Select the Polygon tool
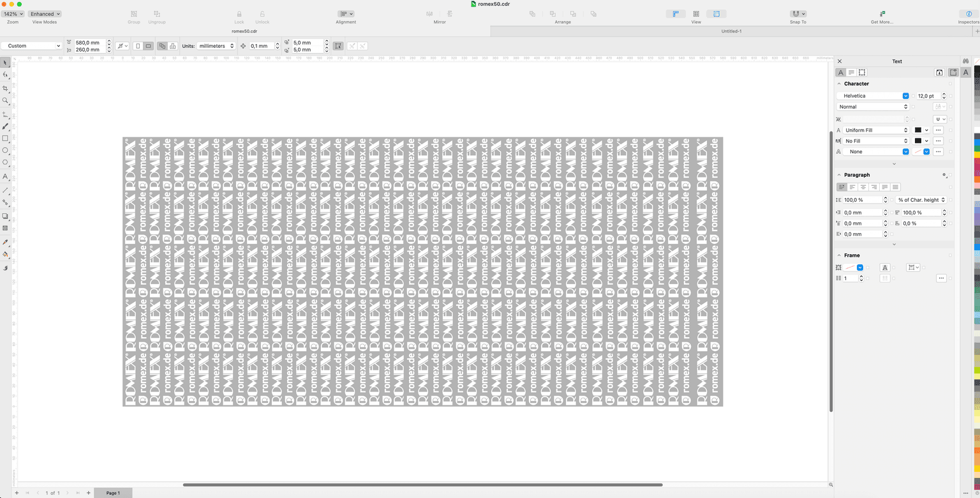980x498 pixels. [x=6, y=162]
